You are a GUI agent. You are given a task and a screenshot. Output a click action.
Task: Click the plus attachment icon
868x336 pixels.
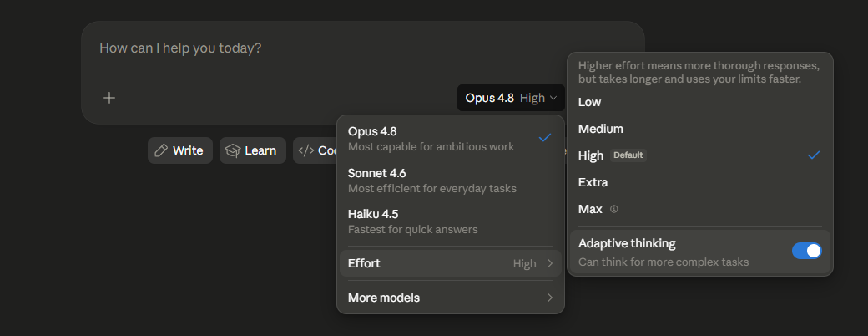tap(109, 98)
